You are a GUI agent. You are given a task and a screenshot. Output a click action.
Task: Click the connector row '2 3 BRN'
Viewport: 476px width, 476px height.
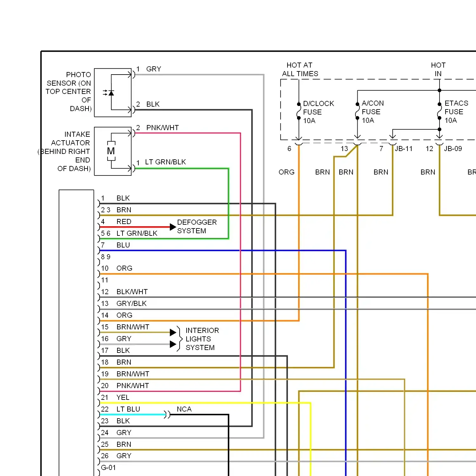[x=116, y=210]
